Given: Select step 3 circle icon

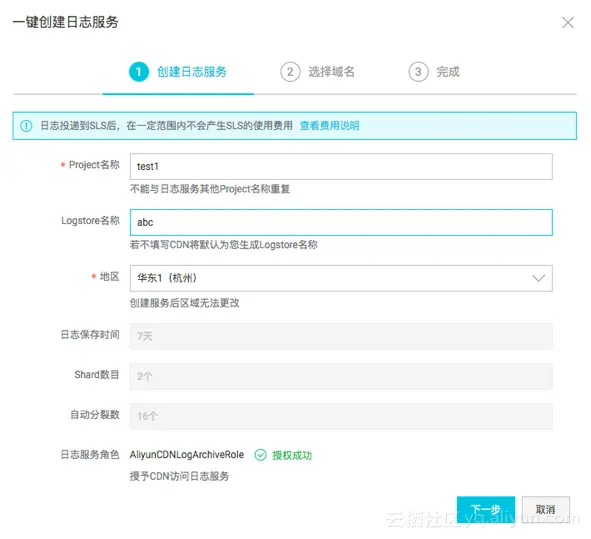Looking at the screenshot, I should [x=418, y=72].
